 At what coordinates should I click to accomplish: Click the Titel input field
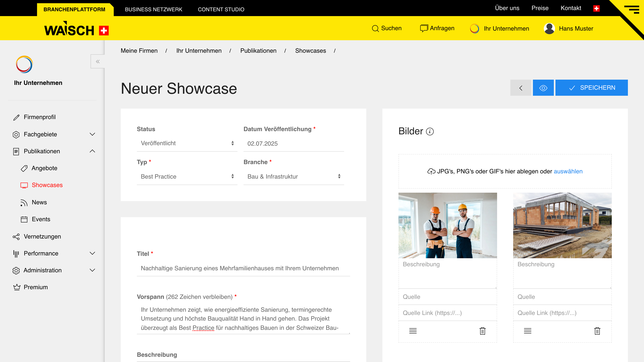click(244, 268)
